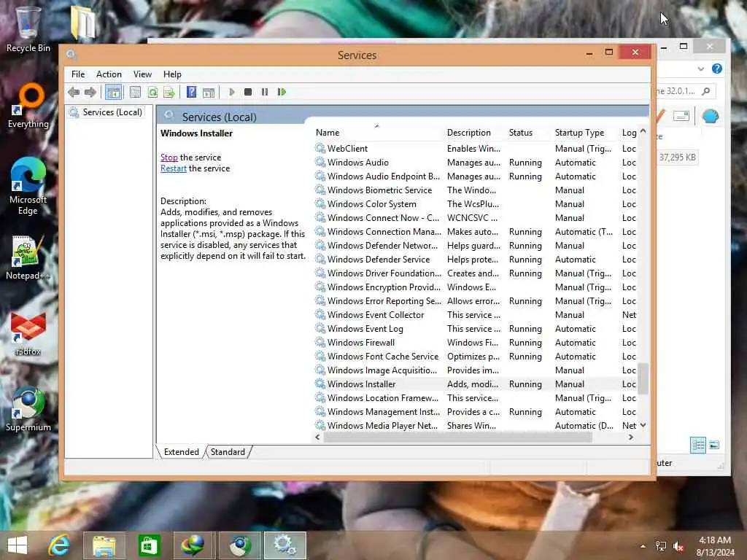Select Services (Local) in console tree
The image size is (747, 560).
click(x=112, y=112)
